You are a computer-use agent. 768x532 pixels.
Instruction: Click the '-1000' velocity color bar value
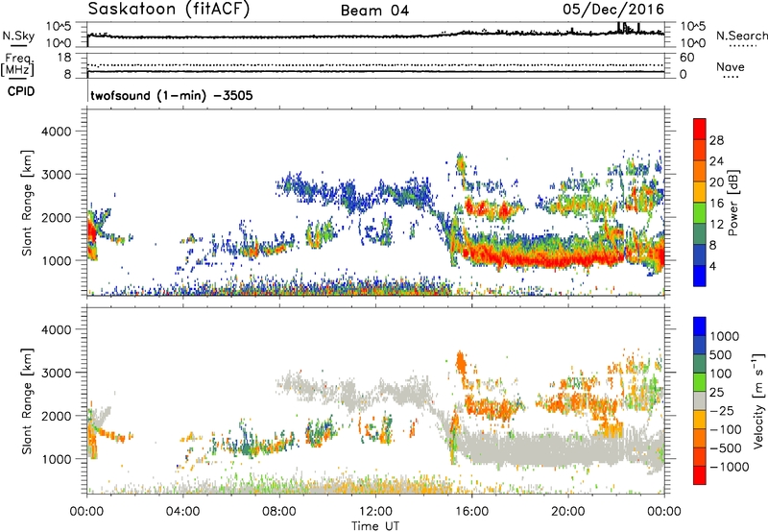tap(730, 467)
